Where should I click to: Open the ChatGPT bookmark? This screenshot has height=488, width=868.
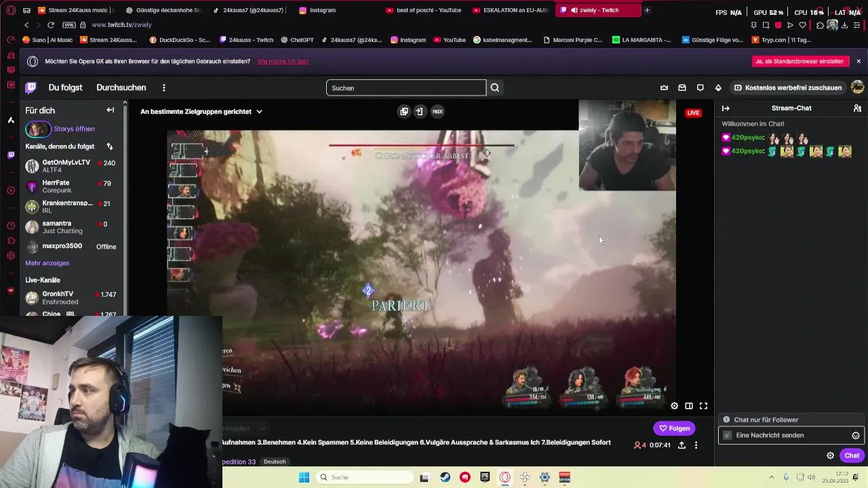(x=297, y=40)
